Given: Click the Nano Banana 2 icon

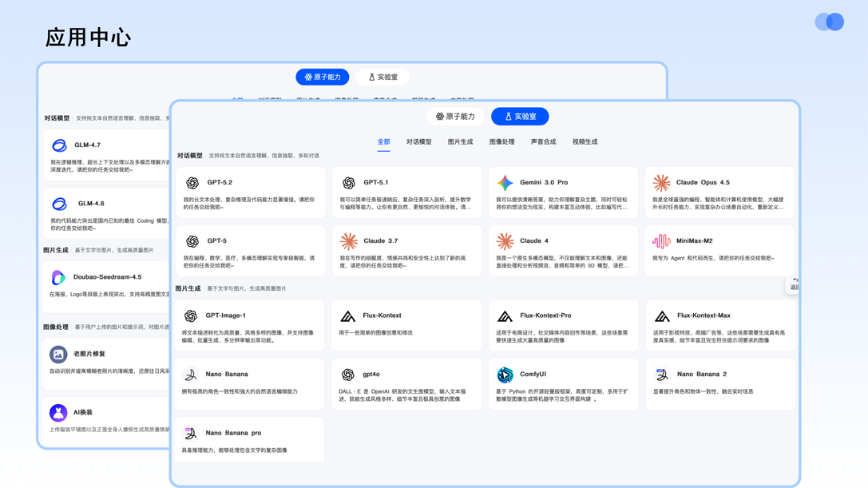Looking at the screenshot, I should coord(661,375).
